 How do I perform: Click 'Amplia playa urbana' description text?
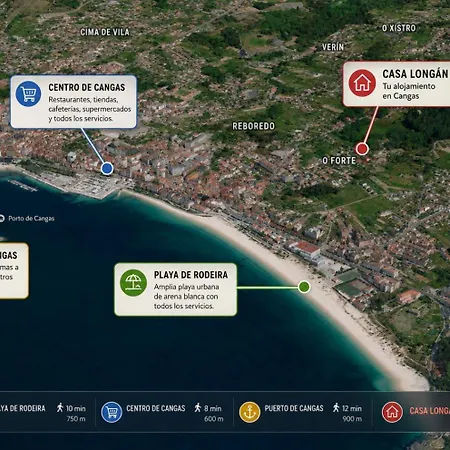(x=186, y=296)
